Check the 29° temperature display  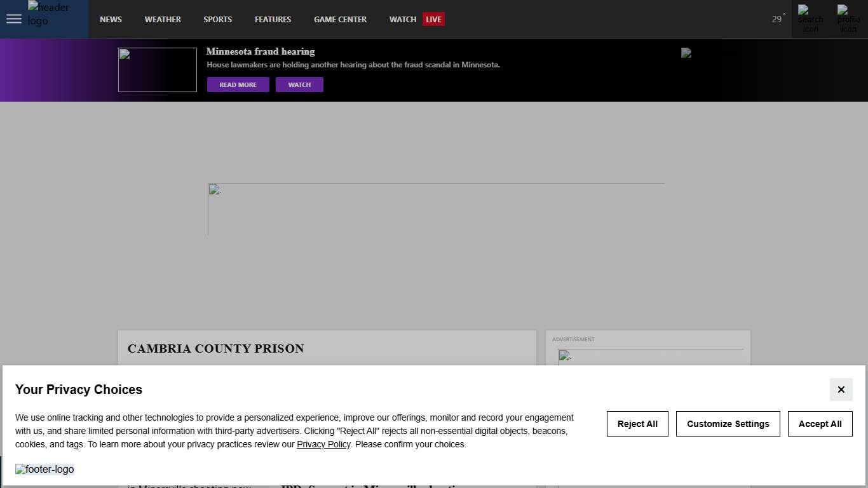click(778, 19)
